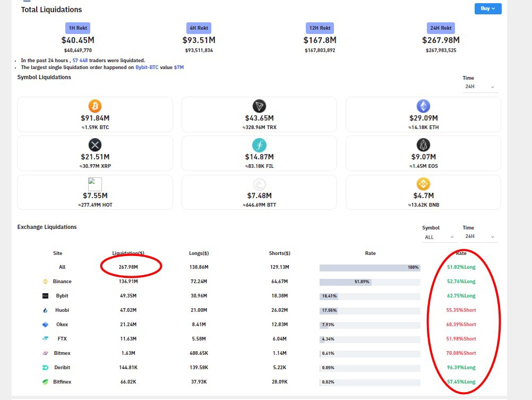Click the Deribit site name
Image resolution: width=532 pixels, height=400 pixels.
click(x=62, y=368)
